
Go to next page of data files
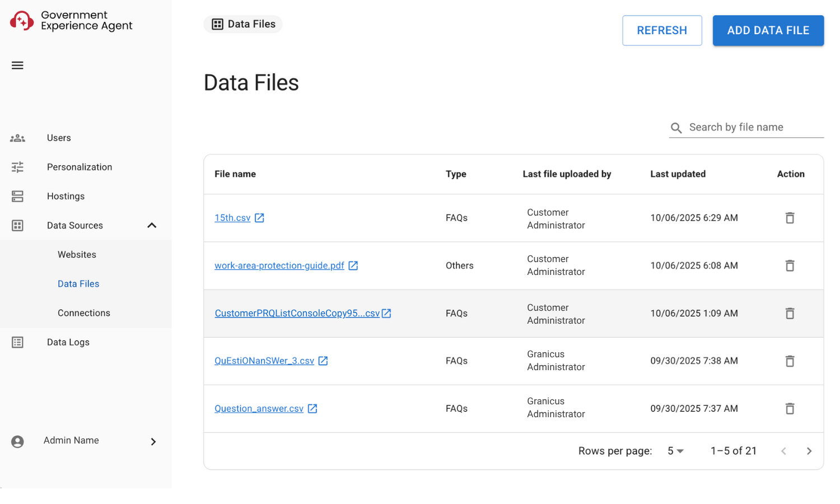[809, 451]
